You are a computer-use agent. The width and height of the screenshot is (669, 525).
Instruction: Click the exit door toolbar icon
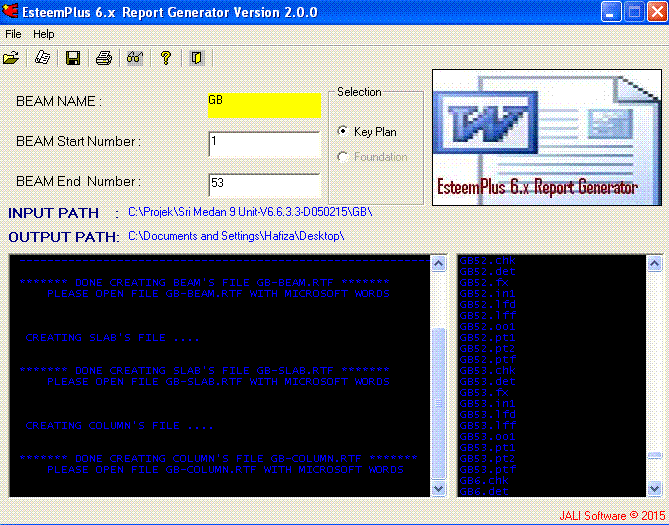pyautogui.click(x=197, y=58)
